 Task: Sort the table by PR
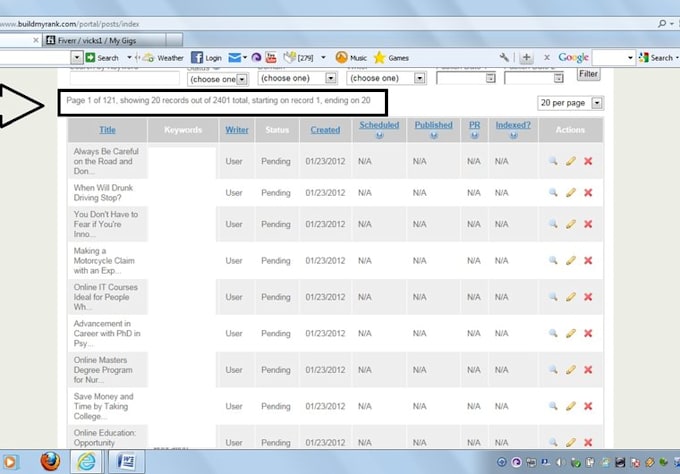click(x=474, y=125)
